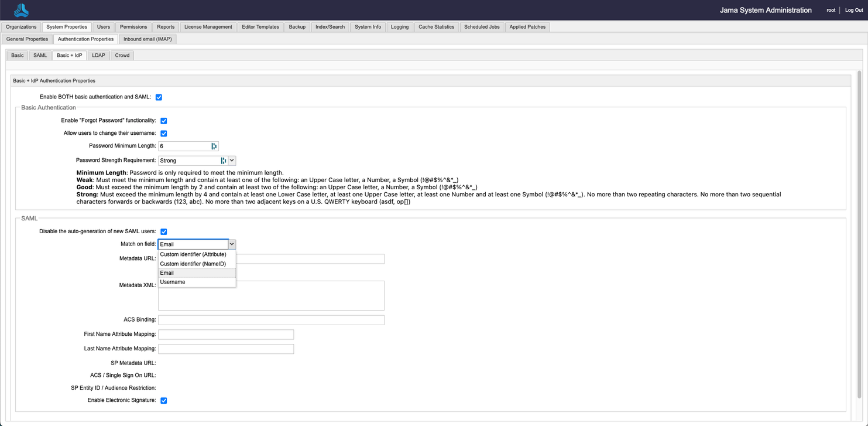Open the Index/Search tab
Viewport: 868px width, 426px height.
click(x=330, y=27)
